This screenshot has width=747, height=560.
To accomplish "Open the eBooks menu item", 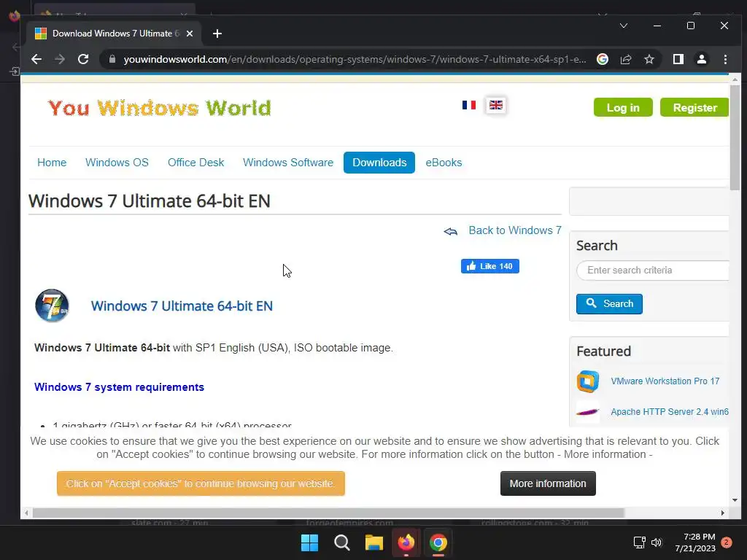I will click(x=444, y=163).
